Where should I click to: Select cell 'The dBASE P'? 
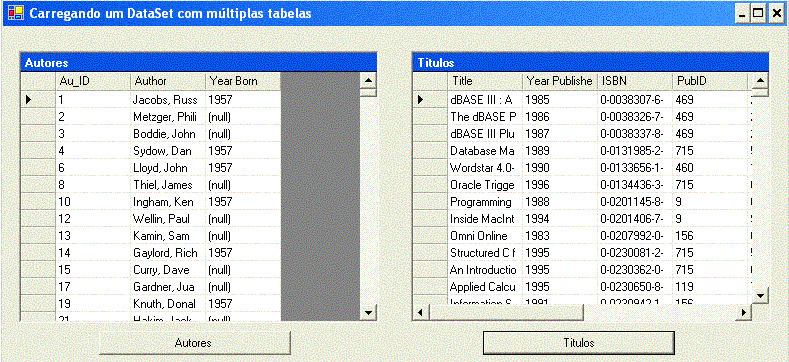[485, 117]
